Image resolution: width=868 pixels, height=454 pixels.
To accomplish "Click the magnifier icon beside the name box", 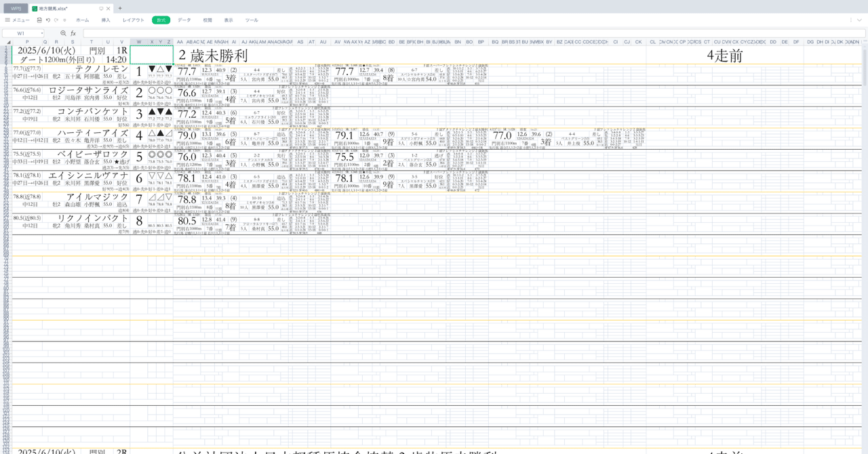I will pyautogui.click(x=63, y=33).
